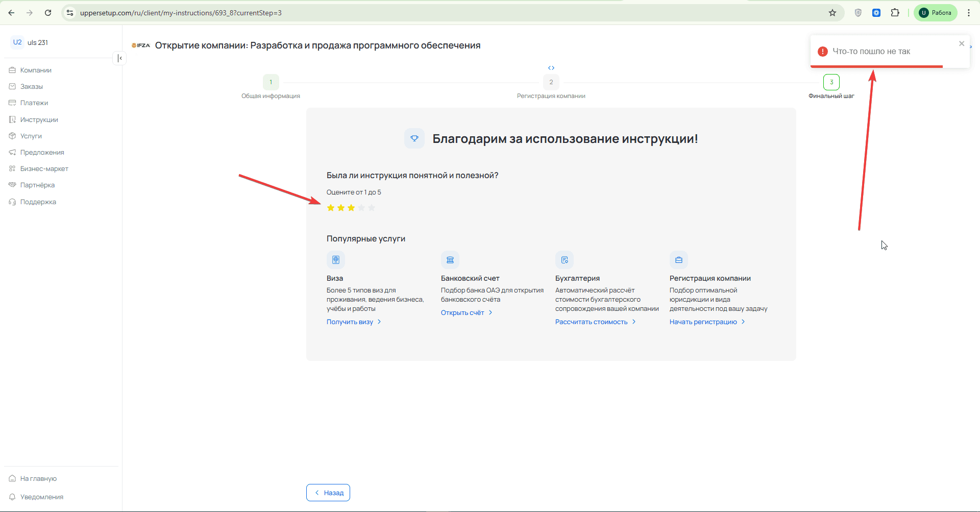Viewport: 980px width, 512px height.
Task: Dismiss the error notification
Action: coord(962,44)
